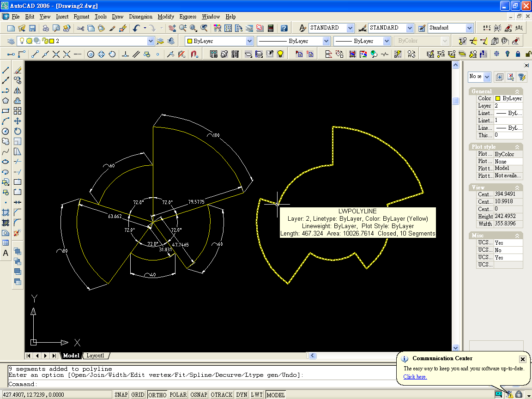Toggle GRID display in status bar
This screenshot has width=532, height=399.
[x=138, y=394]
